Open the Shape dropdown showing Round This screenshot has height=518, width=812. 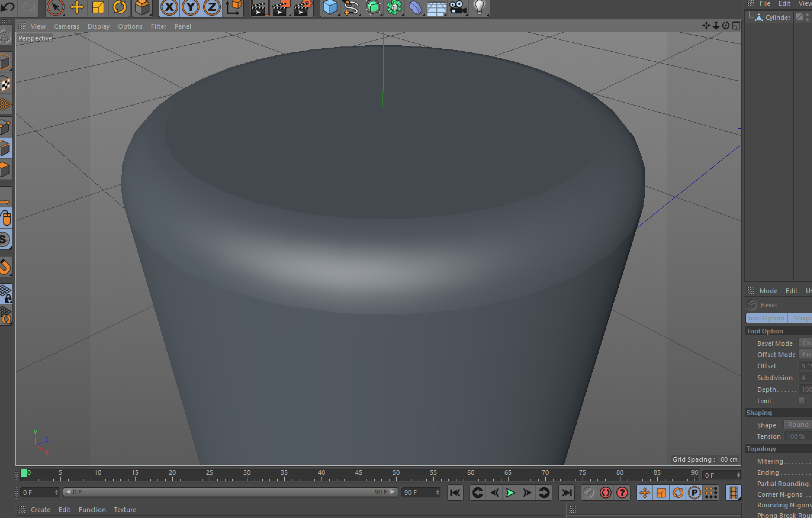(x=798, y=425)
